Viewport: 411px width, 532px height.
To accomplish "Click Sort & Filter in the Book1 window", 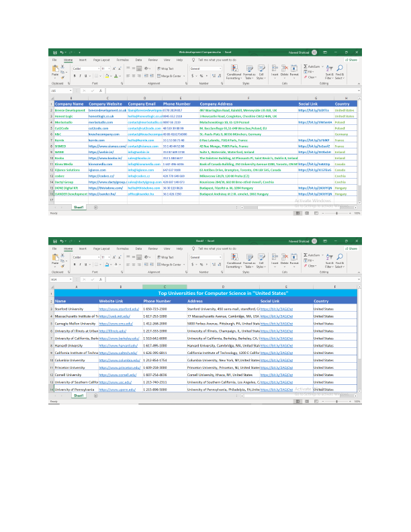I will pos(329,261).
